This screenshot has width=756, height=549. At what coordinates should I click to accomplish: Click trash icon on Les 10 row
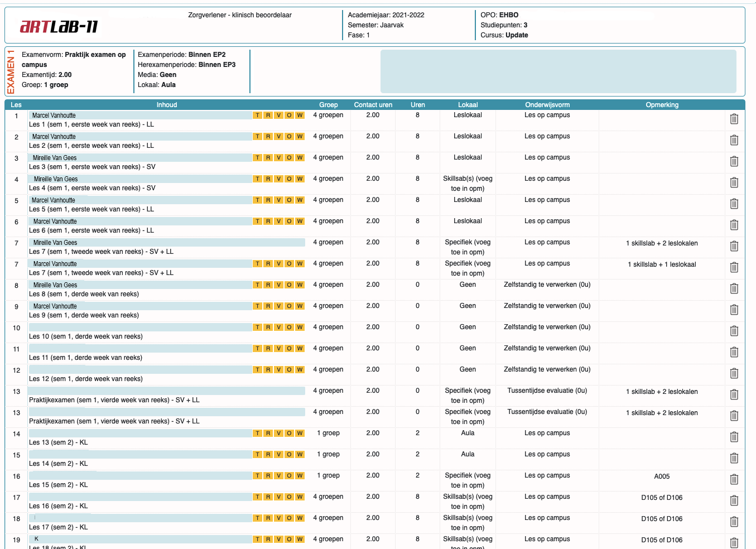point(734,331)
